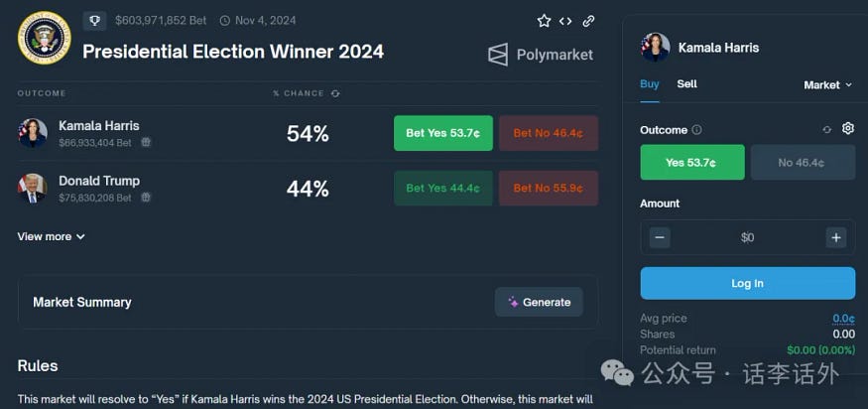The width and height of the screenshot is (868, 409).
Task: Click the embed code icon
Action: (x=565, y=21)
